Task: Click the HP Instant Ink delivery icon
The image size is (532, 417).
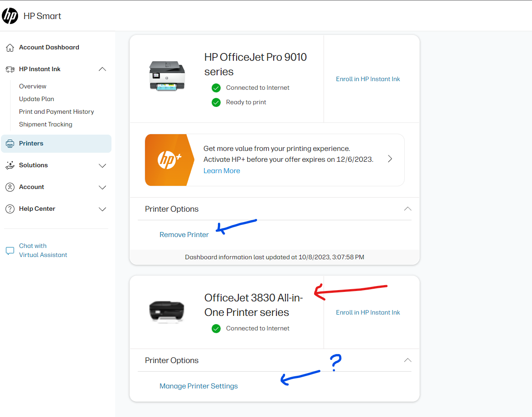Action: click(10, 69)
